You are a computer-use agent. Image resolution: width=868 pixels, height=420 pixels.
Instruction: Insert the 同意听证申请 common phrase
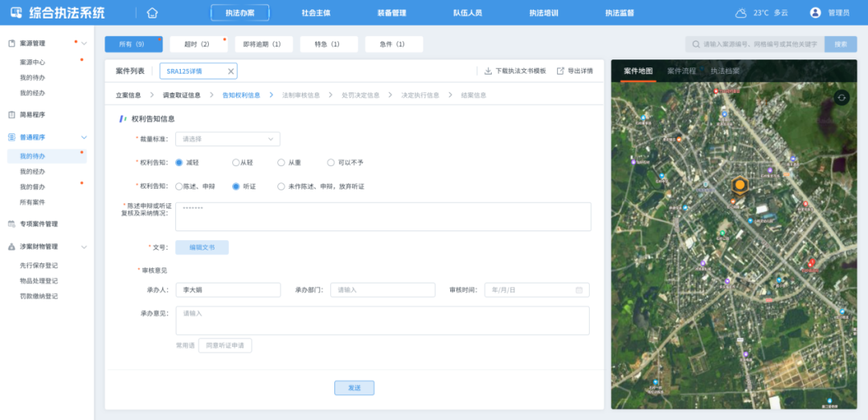(x=225, y=345)
